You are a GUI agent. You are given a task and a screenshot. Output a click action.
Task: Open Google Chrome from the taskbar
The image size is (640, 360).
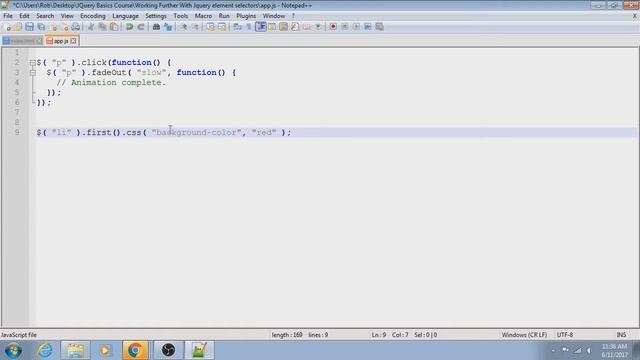[135, 350]
